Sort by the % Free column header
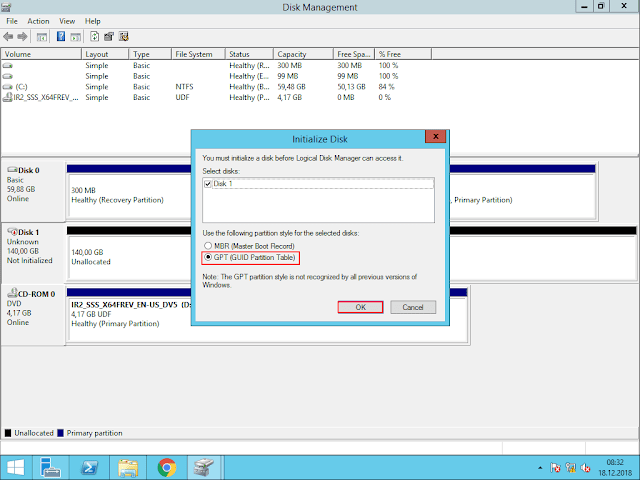 (x=403, y=54)
